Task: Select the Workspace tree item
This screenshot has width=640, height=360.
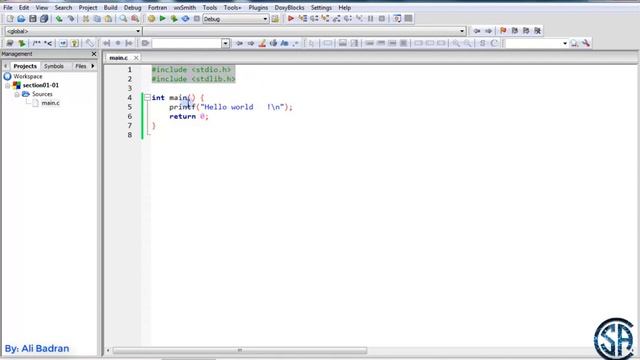Action: (28, 76)
